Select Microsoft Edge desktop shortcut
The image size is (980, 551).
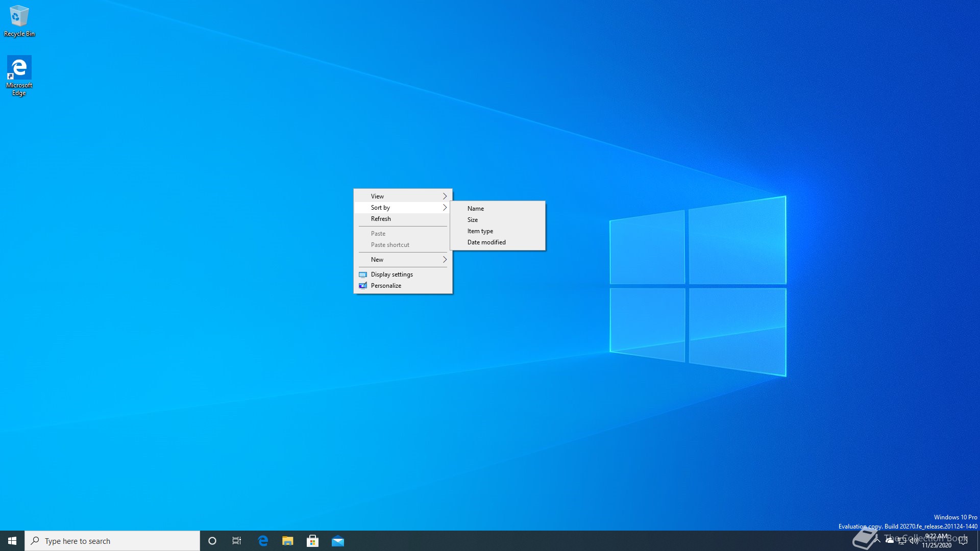[x=19, y=75]
